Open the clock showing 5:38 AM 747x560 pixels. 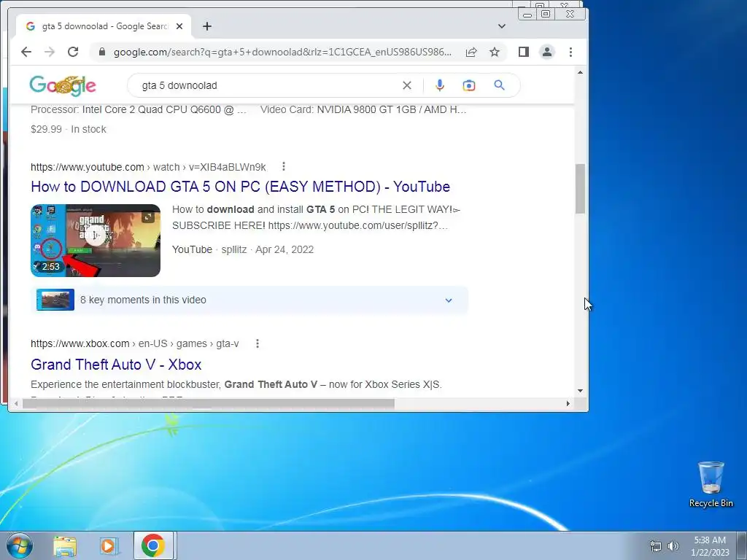710,545
